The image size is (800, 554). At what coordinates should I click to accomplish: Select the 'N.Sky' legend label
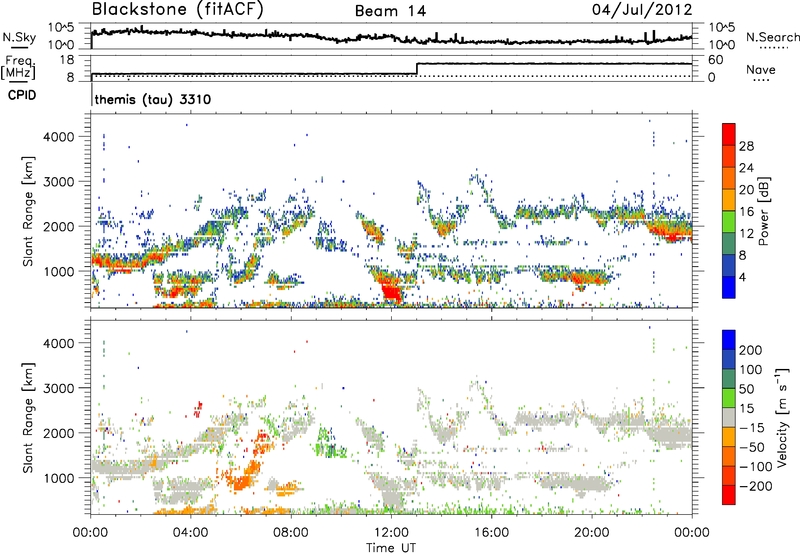coord(19,37)
